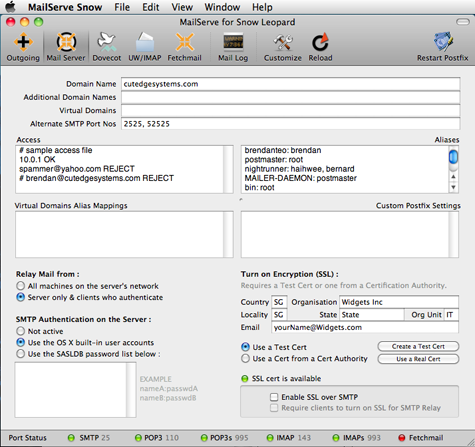
Task: Click the POP3s 995 status light
Action: (x=204, y=438)
